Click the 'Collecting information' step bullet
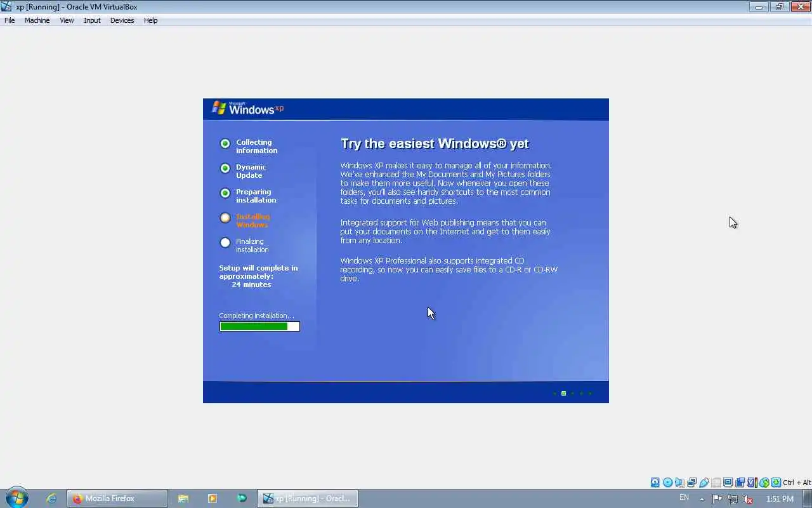This screenshot has height=508, width=812. [x=225, y=144]
